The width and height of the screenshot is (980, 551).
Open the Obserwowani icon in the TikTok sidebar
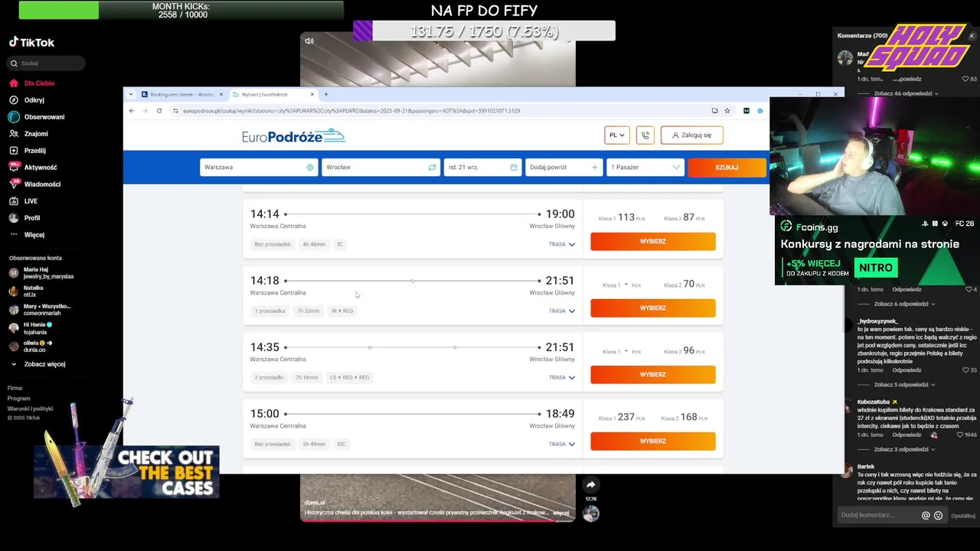[14, 117]
